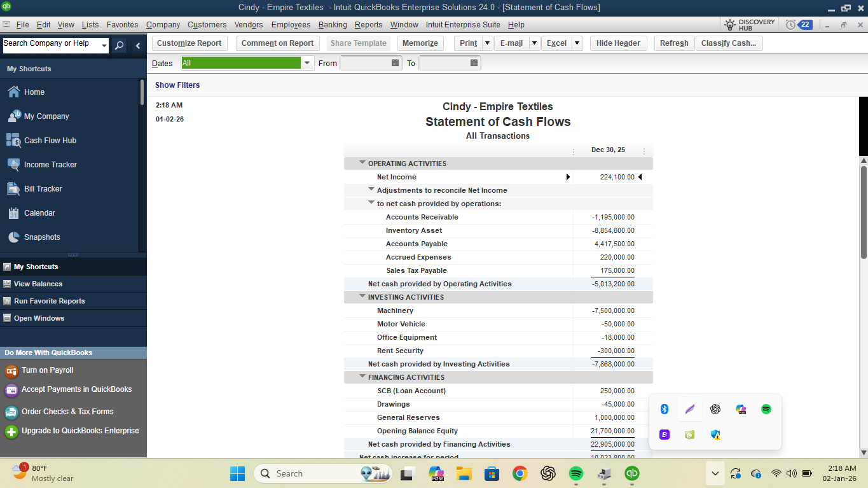Image resolution: width=868 pixels, height=488 pixels.
Task: Click the Net Income amount 224,100.00
Action: 617,177
